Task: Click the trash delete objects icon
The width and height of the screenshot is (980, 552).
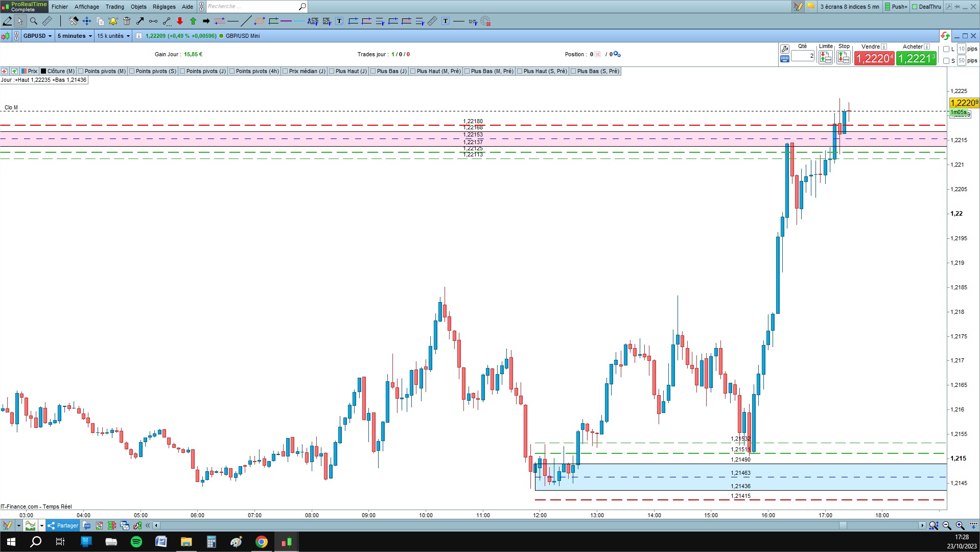Action: point(127,21)
